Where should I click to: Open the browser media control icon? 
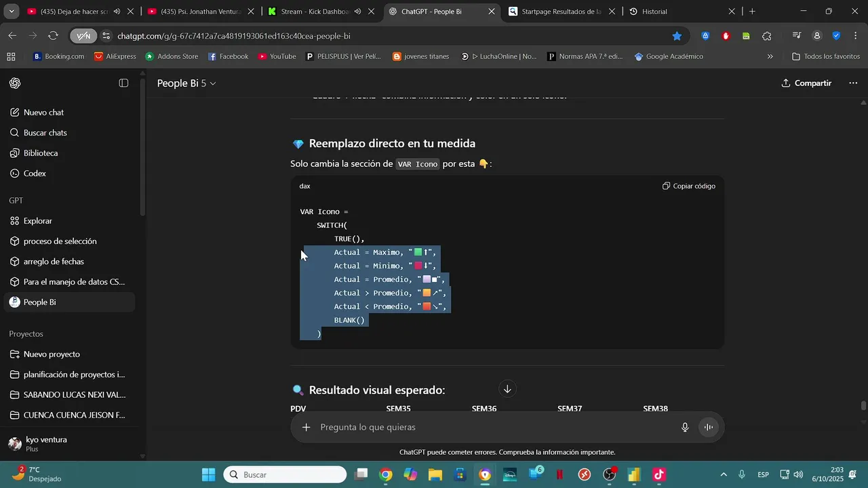797,36
